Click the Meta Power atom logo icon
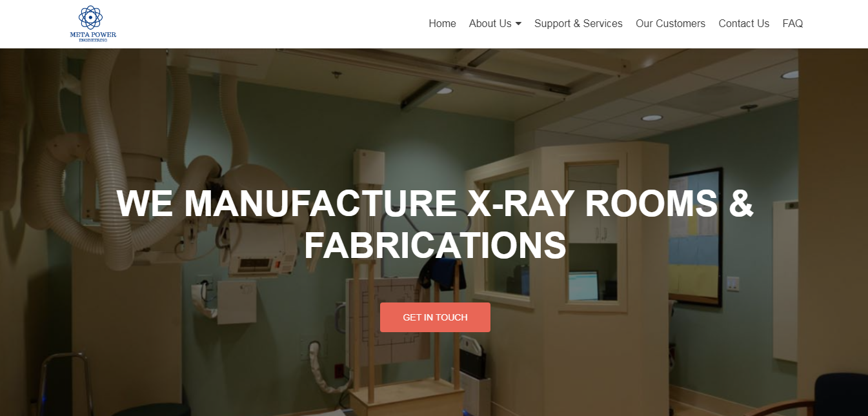 point(90,17)
